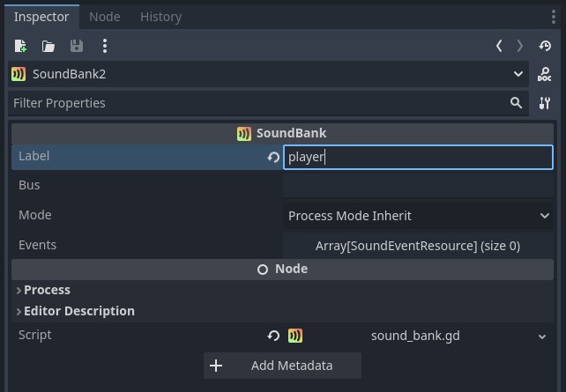Click the save resource disk icon

77,46
